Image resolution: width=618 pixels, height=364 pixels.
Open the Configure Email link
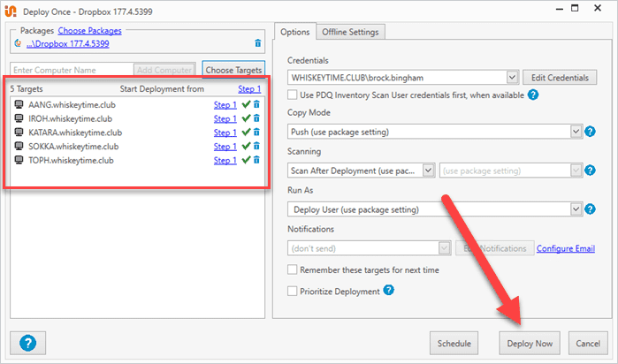(566, 248)
